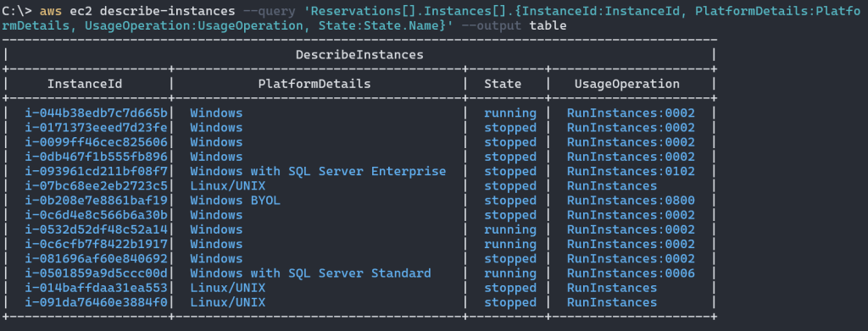The height and width of the screenshot is (331, 868).
Task: Click the RunInstances:0800 usage value
Action: click(631, 201)
